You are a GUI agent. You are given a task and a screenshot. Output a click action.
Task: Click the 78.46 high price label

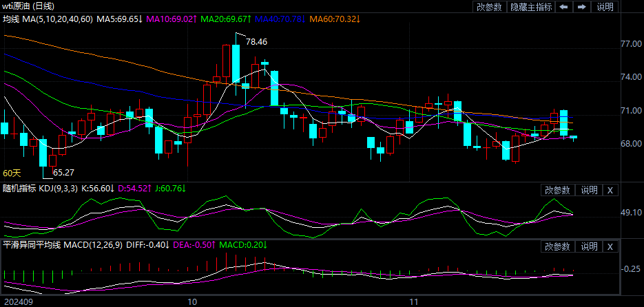pos(256,42)
